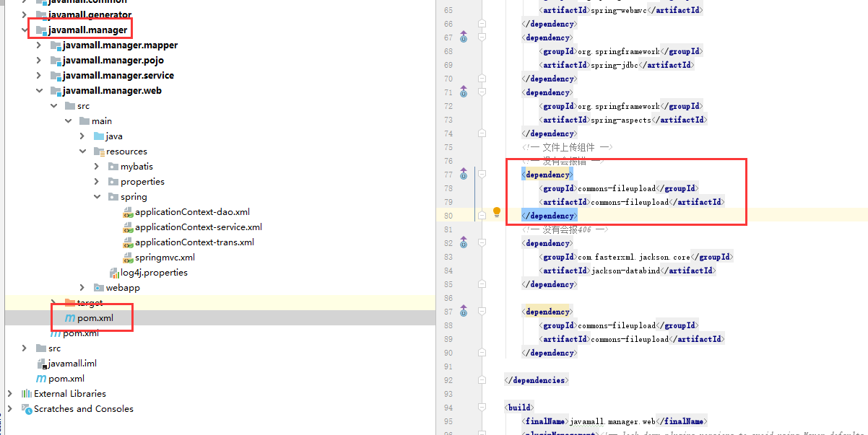Image resolution: width=868 pixels, height=435 pixels.
Task: Click the lightbulb quick-fix icon on line 80
Action: [x=497, y=212]
